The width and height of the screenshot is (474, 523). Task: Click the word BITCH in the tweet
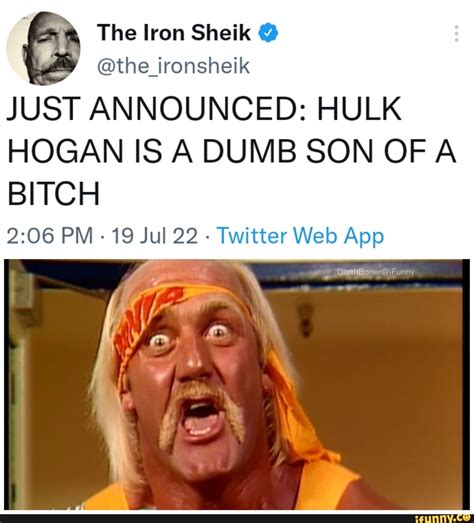54,194
